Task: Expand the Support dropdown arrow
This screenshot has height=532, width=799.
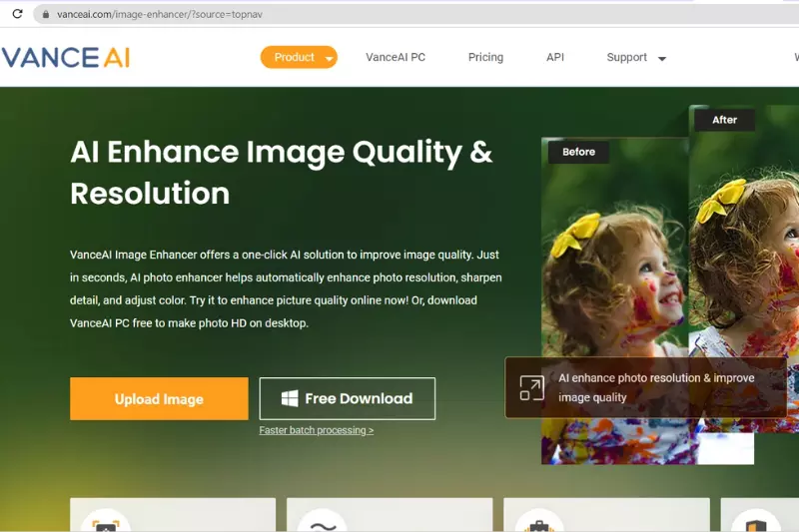Action: [x=661, y=59]
